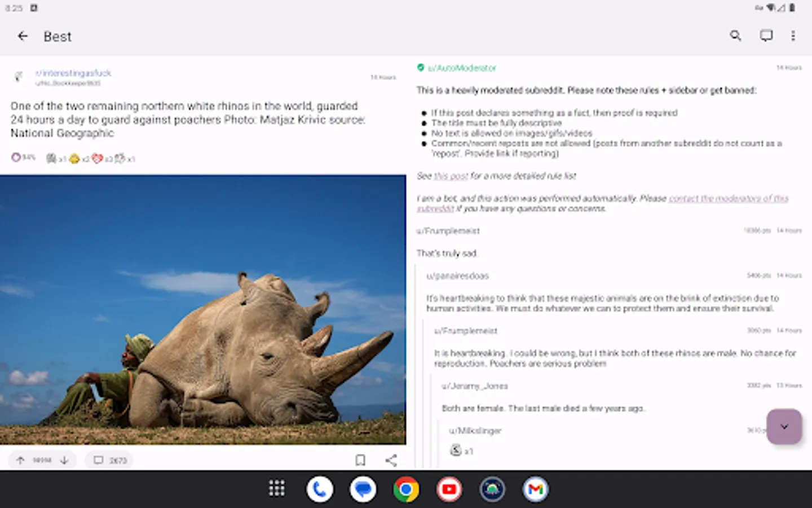Select the "That's truly sad" comment
The height and width of the screenshot is (508, 812).
[447, 253]
